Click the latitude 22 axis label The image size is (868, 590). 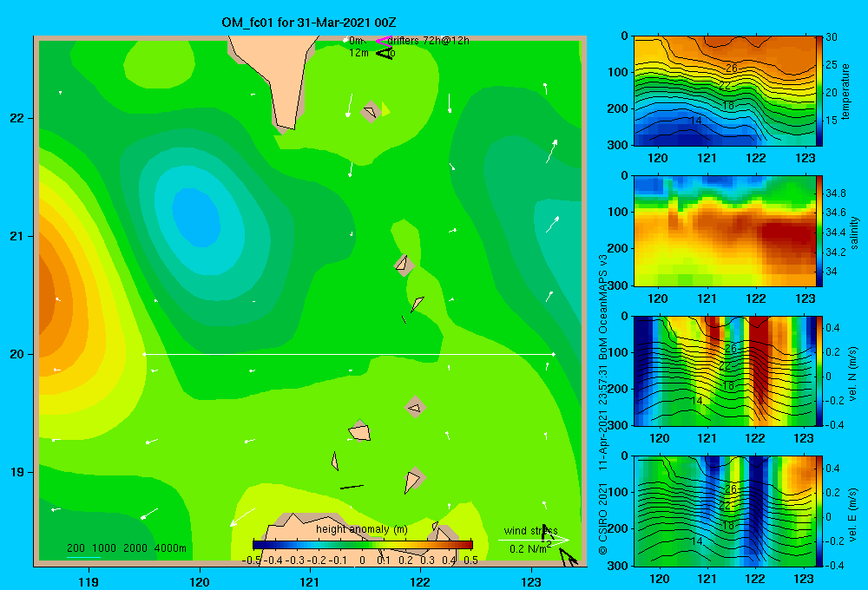click(x=17, y=119)
